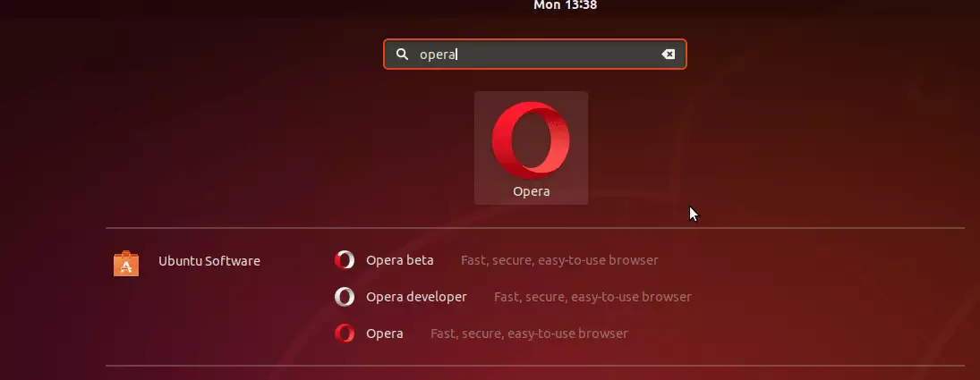Launch Opera from the large red app icon
This screenshot has width=980, height=380.
[x=531, y=140]
